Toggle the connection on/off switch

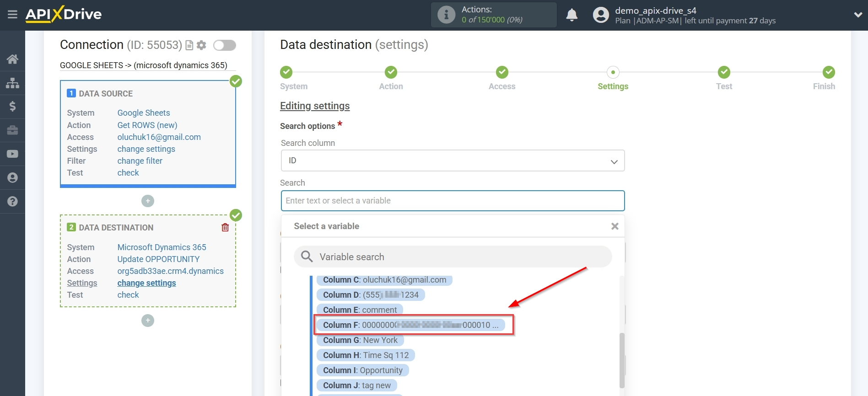(225, 45)
